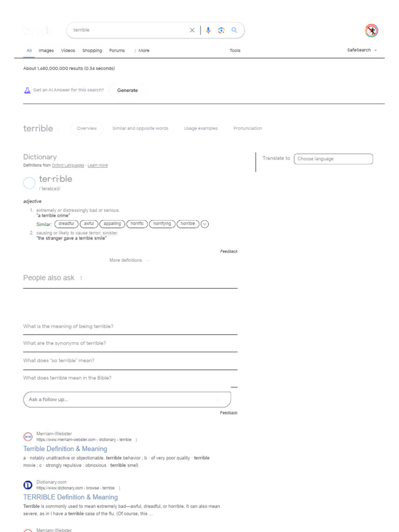Viewport: 399px width, 532px height.
Task: Expand more similar words
Action: point(205,224)
